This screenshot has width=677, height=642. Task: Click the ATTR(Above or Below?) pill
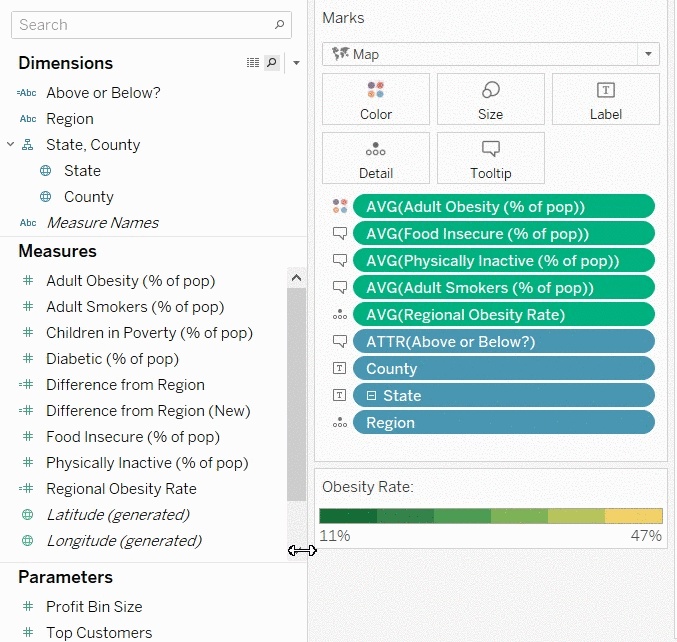[504, 342]
